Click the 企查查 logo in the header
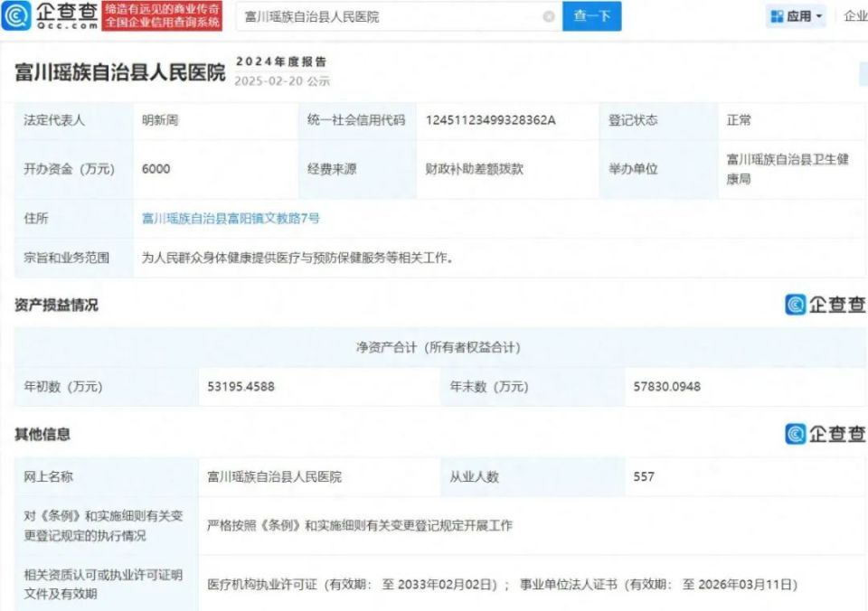The width and height of the screenshot is (868, 611). click(x=50, y=15)
